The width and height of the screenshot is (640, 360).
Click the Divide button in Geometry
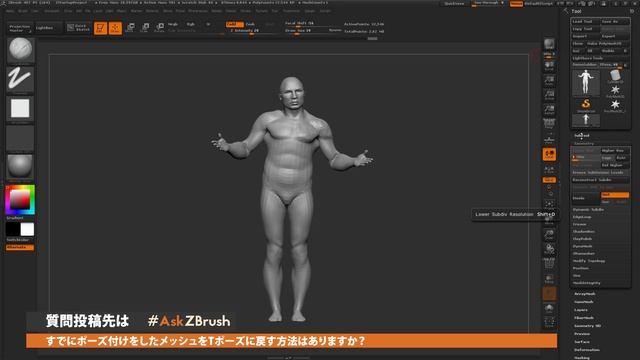click(x=586, y=198)
